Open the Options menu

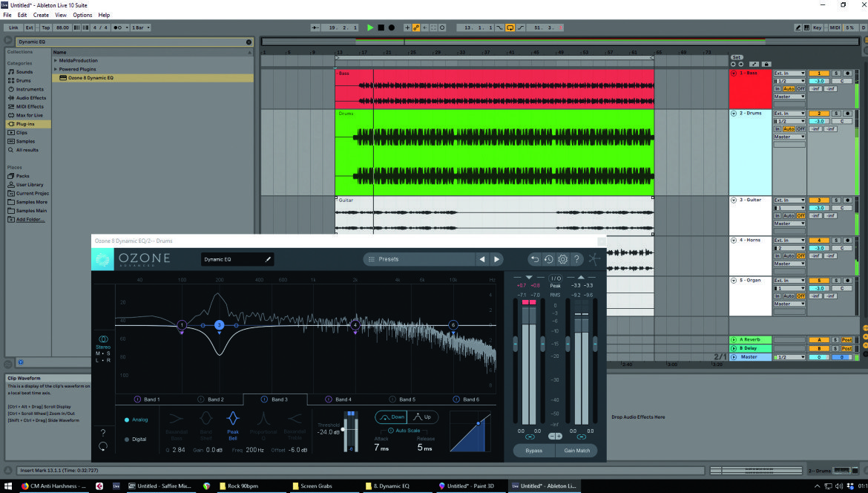(82, 15)
